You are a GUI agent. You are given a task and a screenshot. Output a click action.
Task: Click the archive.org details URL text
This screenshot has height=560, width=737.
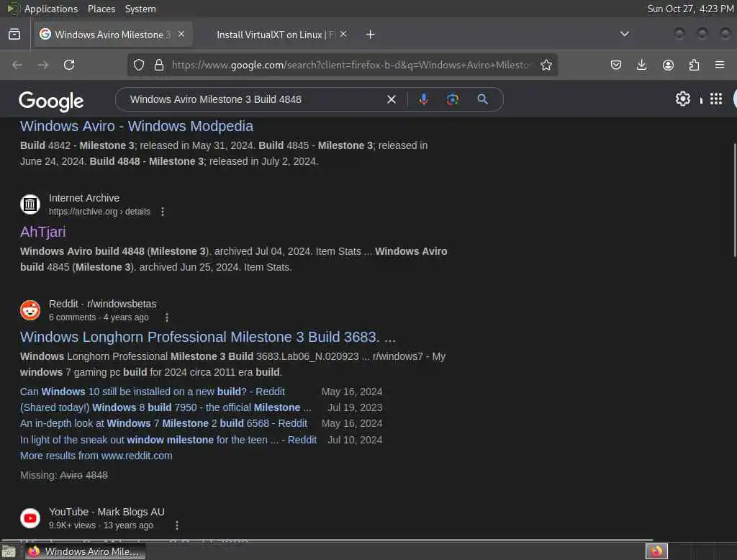click(x=99, y=212)
